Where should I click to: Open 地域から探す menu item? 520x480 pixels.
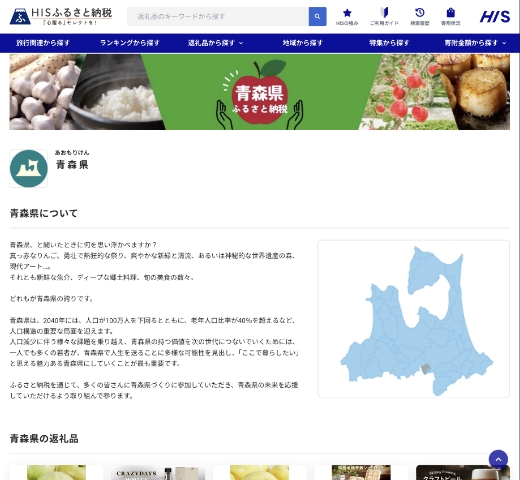303,43
